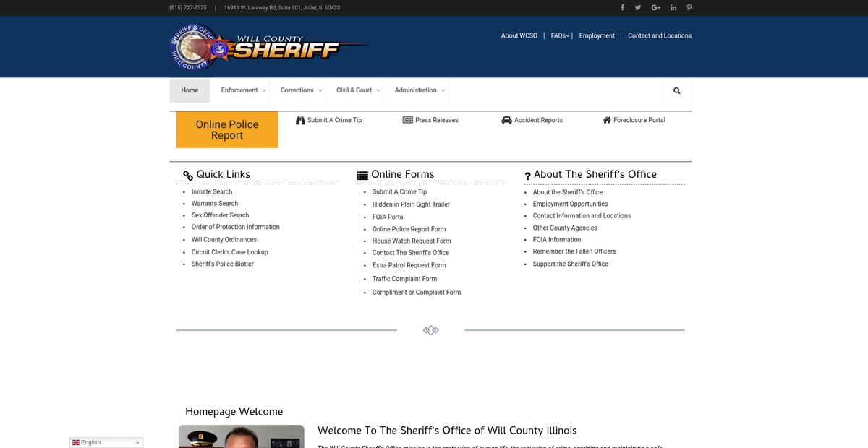
Task: Expand the Civil & Court menu arrow
Action: (378, 91)
